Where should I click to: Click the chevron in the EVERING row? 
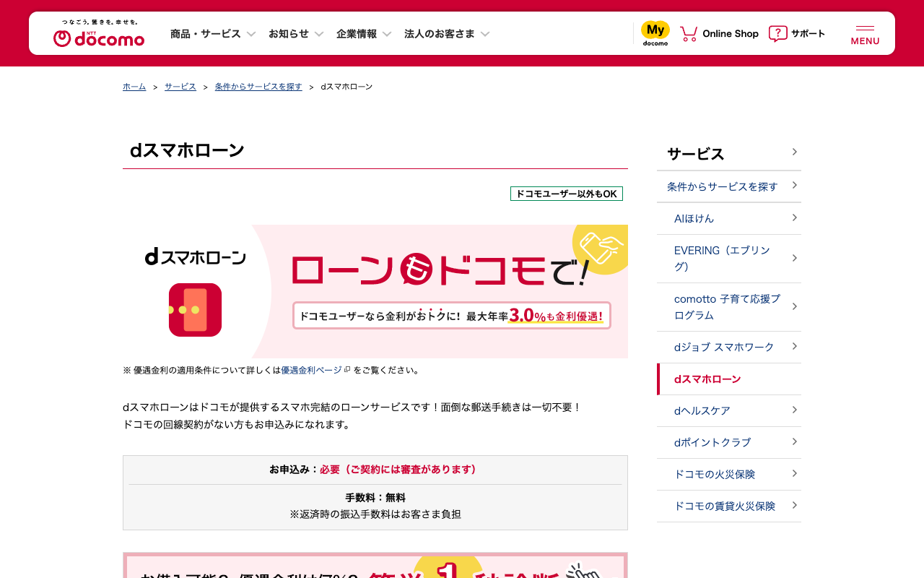click(794, 258)
